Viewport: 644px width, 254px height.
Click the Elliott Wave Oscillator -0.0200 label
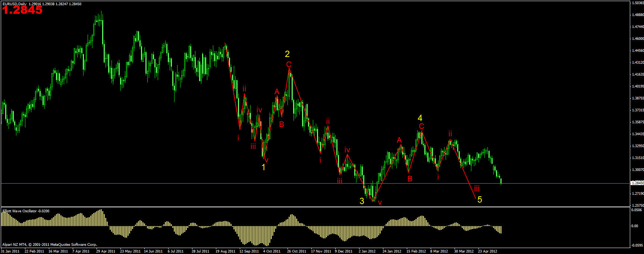[26, 211]
